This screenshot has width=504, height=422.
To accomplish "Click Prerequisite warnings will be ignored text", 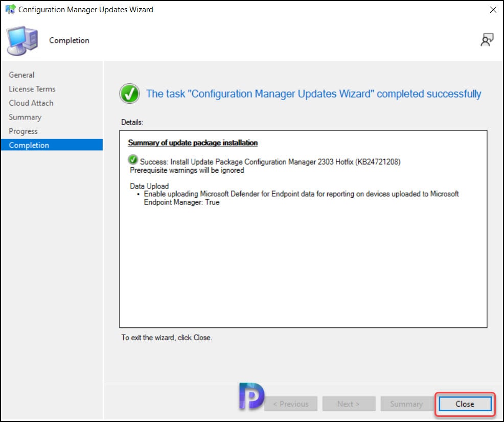I will pos(187,170).
